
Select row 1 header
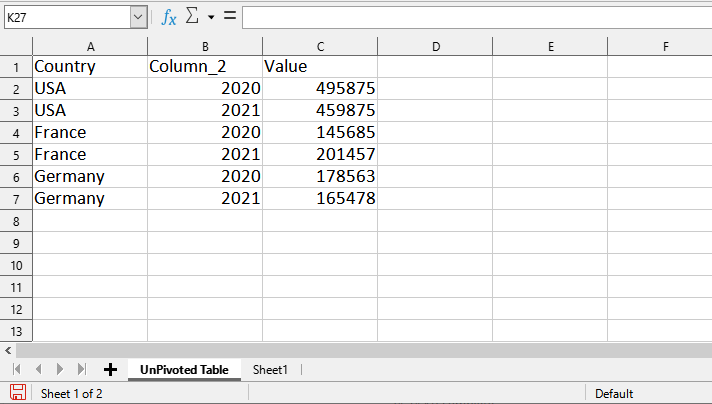tap(16, 67)
